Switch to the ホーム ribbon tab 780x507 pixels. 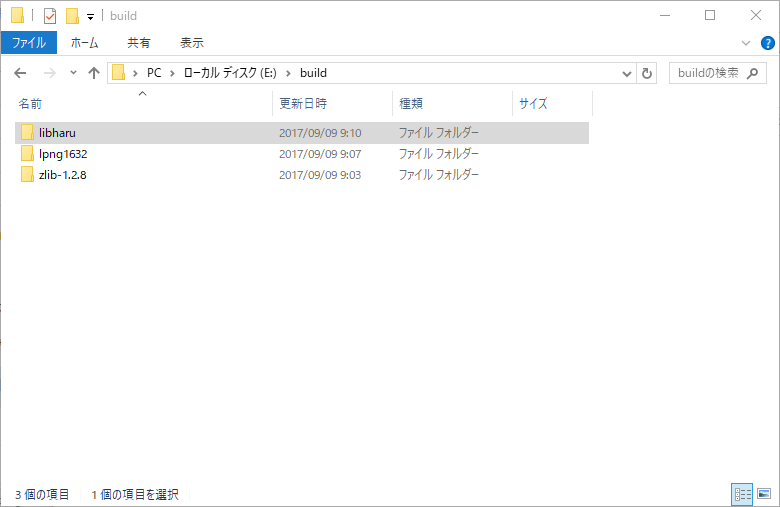pos(85,43)
